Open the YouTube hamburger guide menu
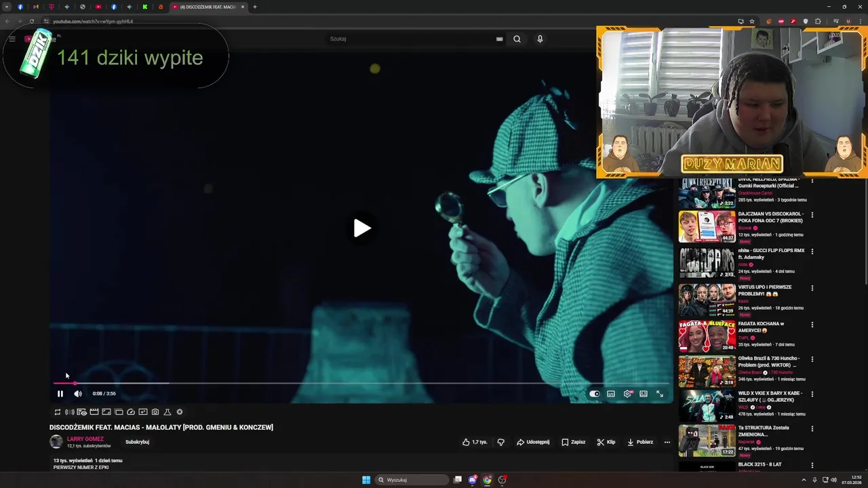Screen dimensions: 868x488 tap(12, 39)
